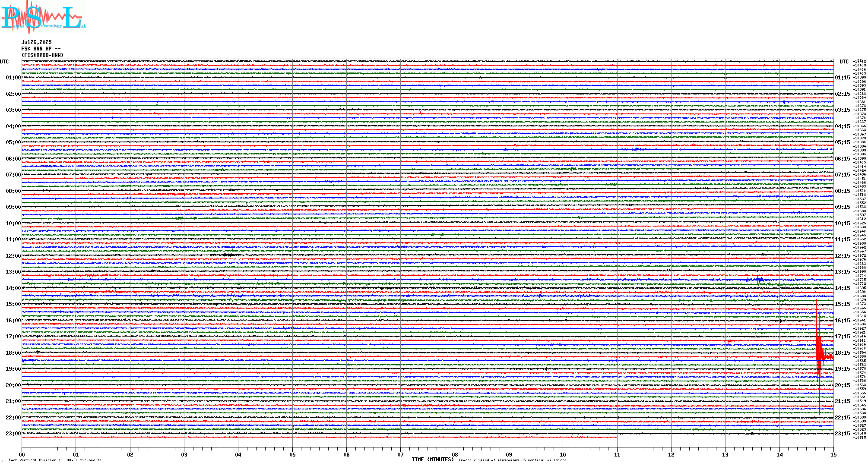Screen dimensions: 868x466
Task: Click the 09:00 hour label
Action: (13, 207)
